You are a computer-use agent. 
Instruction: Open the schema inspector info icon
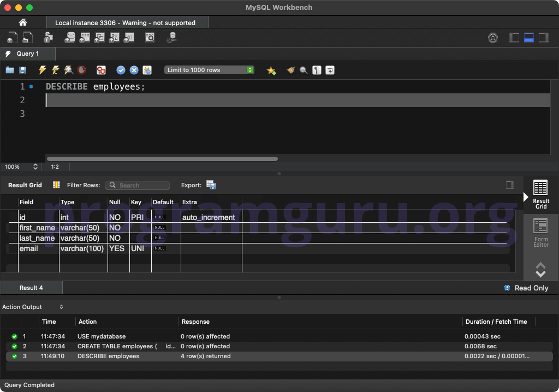(48, 38)
